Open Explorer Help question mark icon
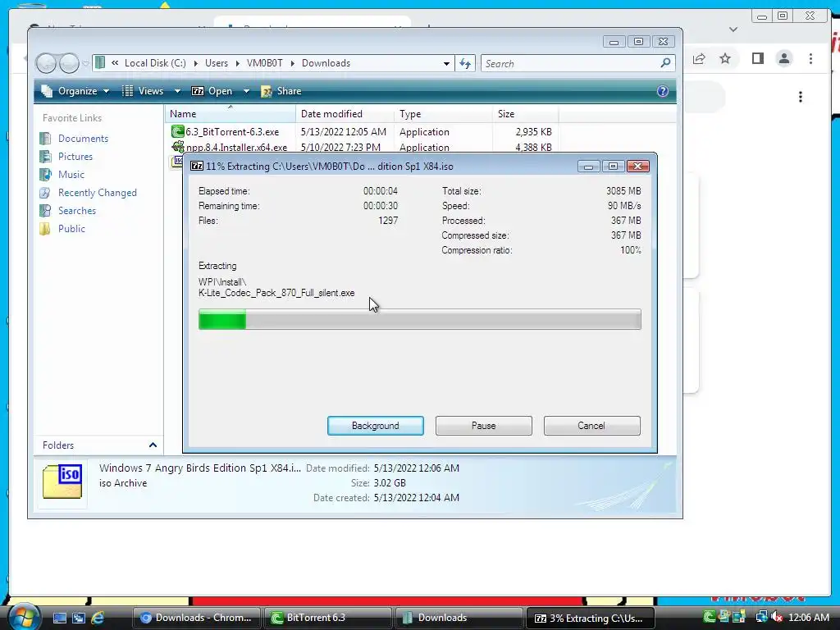The width and height of the screenshot is (840, 630). tap(663, 91)
